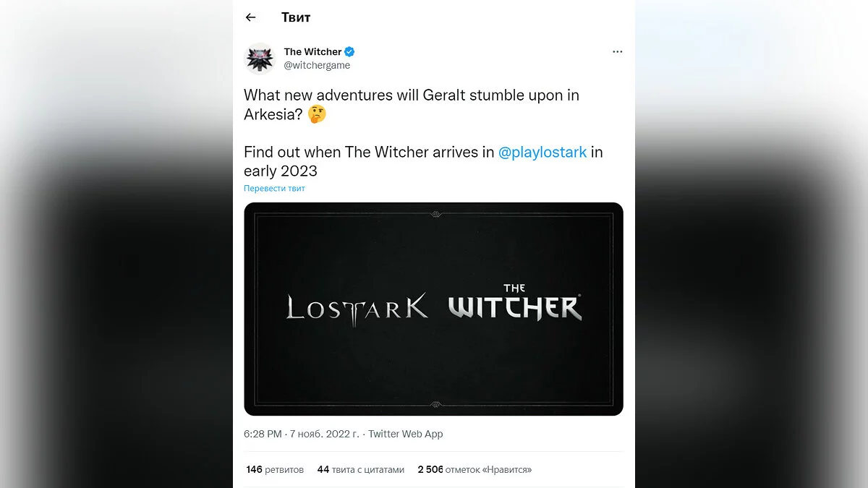View the 146 ретвитов list

tap(275, 469)
